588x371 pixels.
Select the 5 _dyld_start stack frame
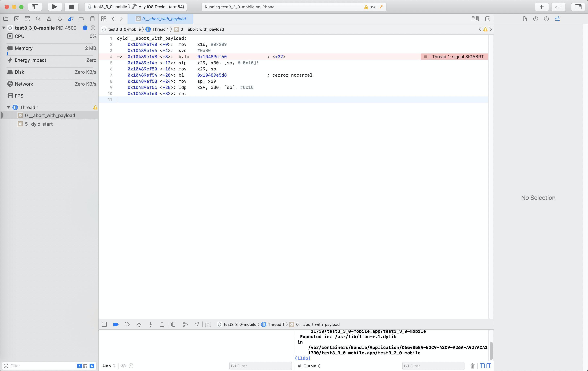point(39,124)
